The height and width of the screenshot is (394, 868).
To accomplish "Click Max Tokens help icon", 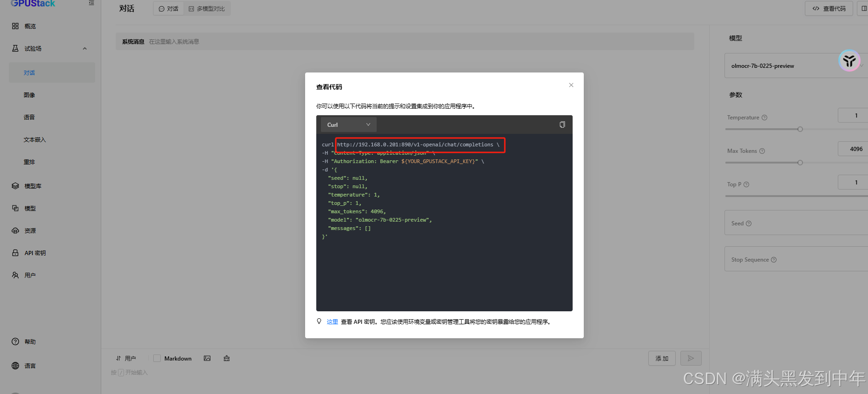I will (x=762, y=151).
